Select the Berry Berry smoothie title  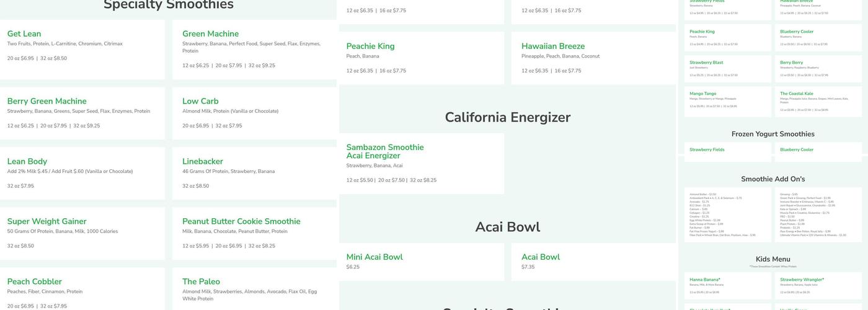pyautogui.click(x=791, y=63)
